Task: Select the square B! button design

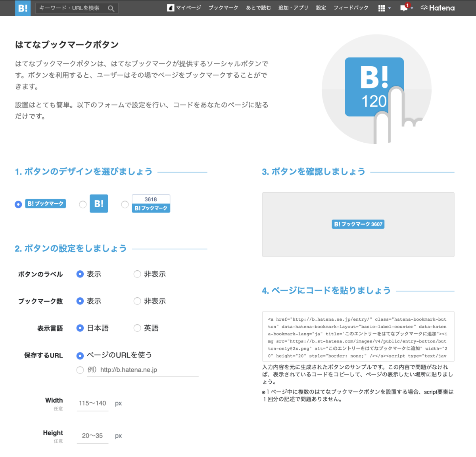Action: point(83,204)
